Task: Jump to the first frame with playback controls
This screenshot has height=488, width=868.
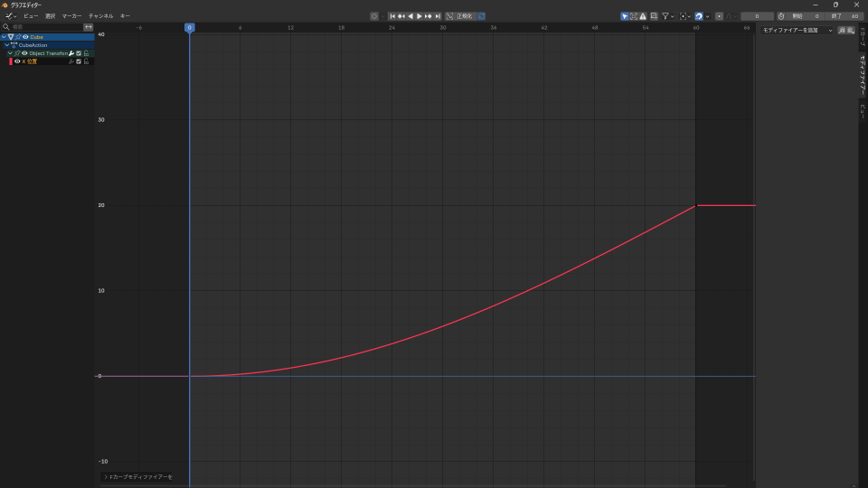Action: tap(392, 16)
